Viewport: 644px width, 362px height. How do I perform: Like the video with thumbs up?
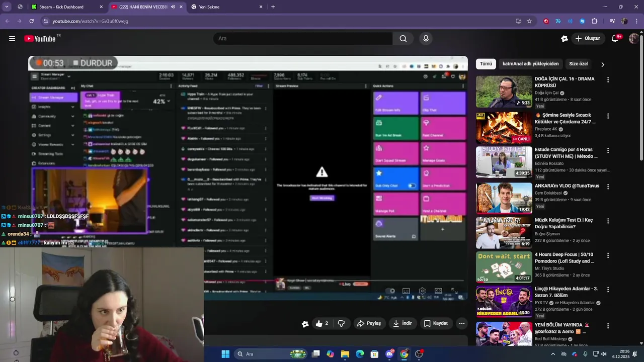322,323
